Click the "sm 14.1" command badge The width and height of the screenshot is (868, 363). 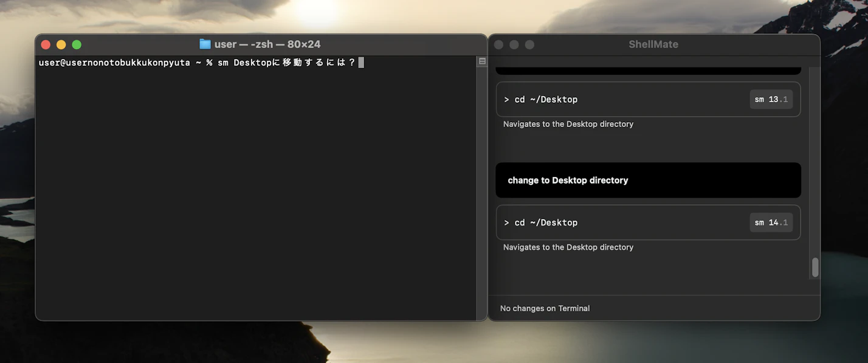[771, 222]
